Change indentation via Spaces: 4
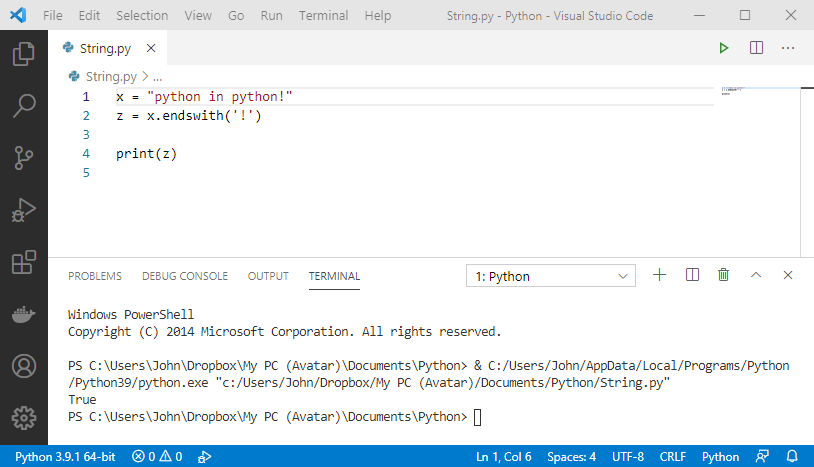 [x=571, y=457]
